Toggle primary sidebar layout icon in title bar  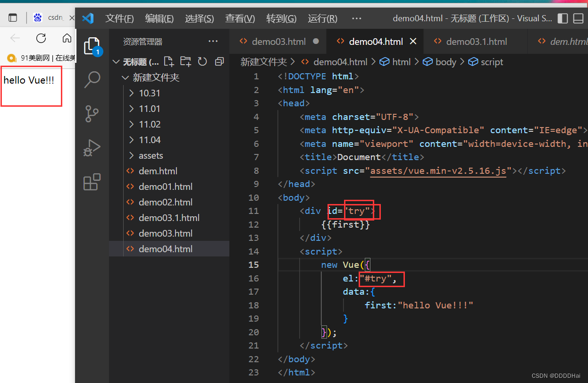pyautogui.click(x=563, y=18)
